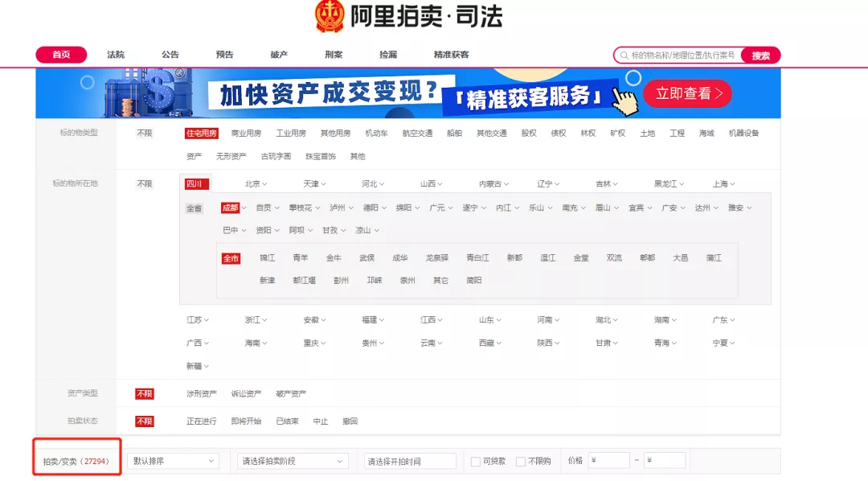This screenshot has width=868, height=481.
Task: Choose the 都江堰 district
Action: pos(305,281)
